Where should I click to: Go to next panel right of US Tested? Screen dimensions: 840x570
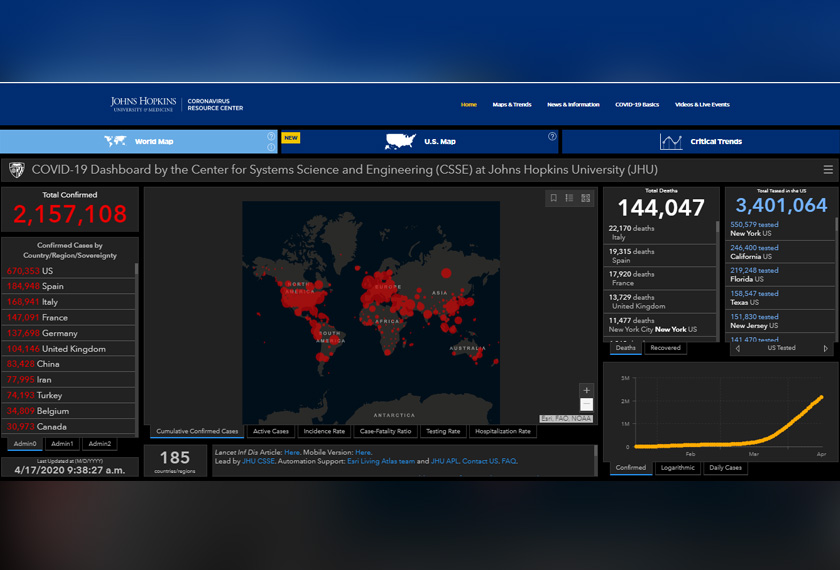tap(826, 348)
